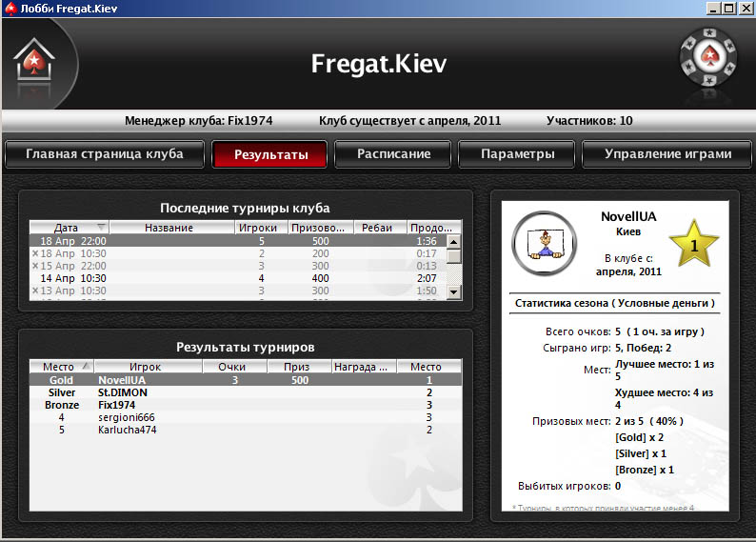Viewport: 756px width, 542px height.
Task: Click NovellUA's player avatar image
Action: 544,243
